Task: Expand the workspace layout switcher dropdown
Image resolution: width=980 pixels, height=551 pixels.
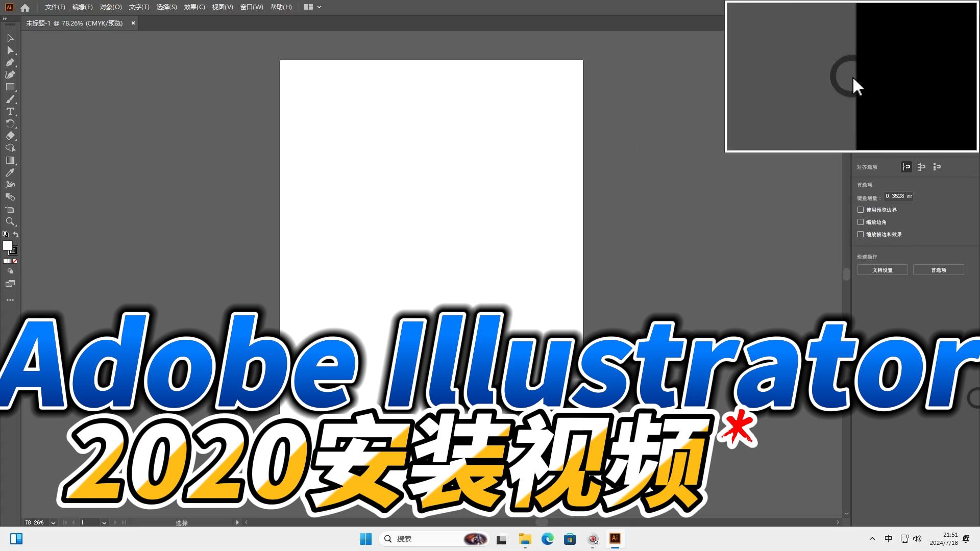Action: [x=319, y=7]
